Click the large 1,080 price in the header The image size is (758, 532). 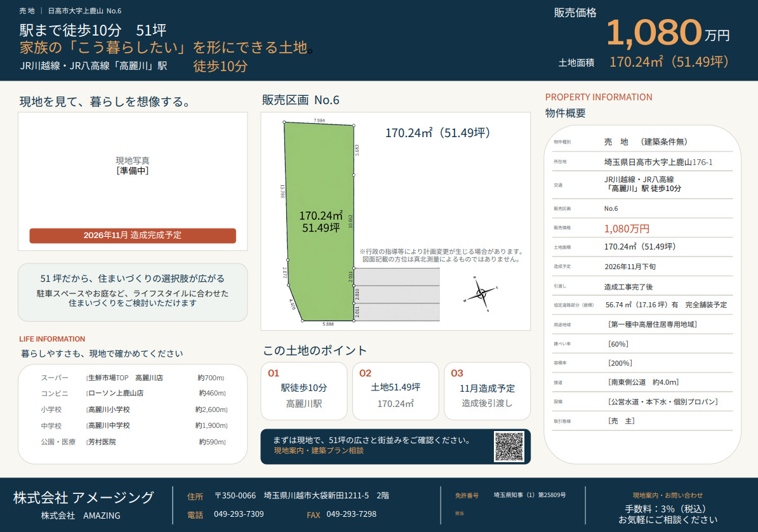tap(654, 32)
